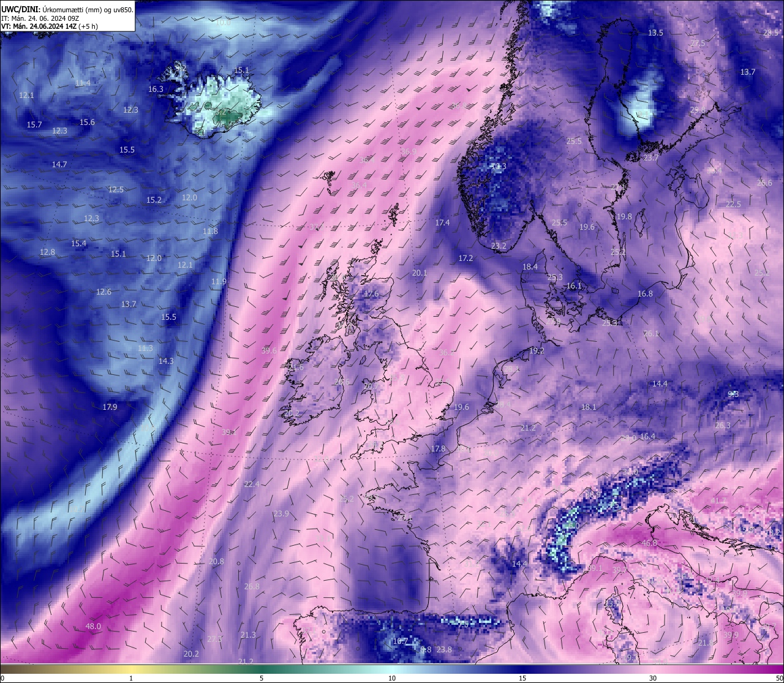The image size is (784, 683).
Task: Click the map value 17.4 in the North Sea
Action: coord(442,222)
